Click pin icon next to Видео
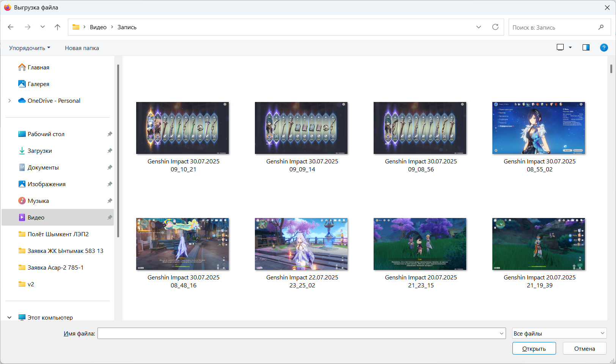 [110, 217]
